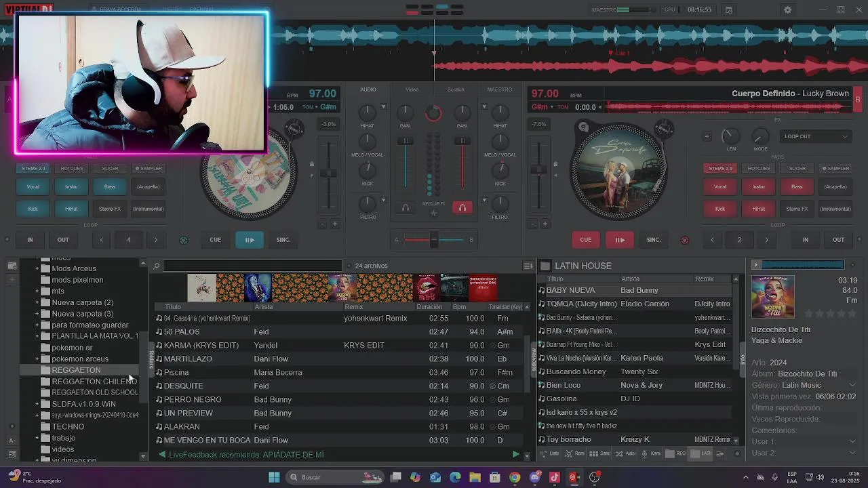Click the search magnifier icon in the browser
The height and width of the screenshot is (488, 868).
(157, 266)
